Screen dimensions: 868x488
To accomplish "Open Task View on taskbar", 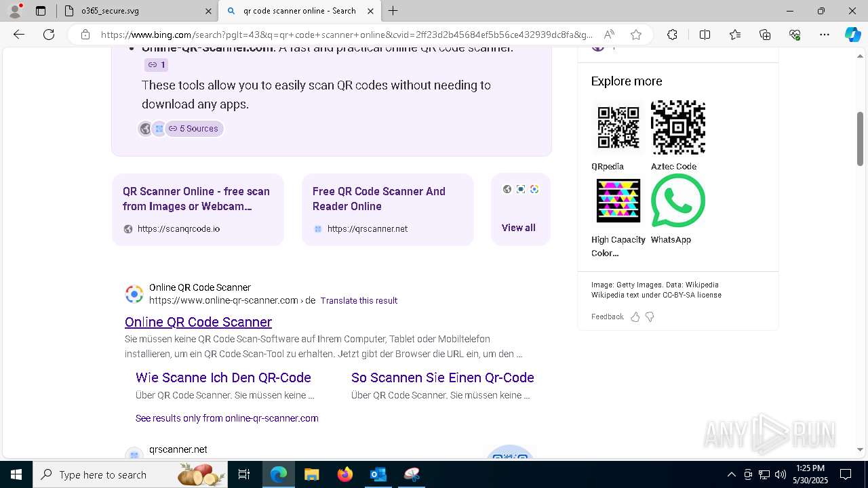I will [244, 474].
